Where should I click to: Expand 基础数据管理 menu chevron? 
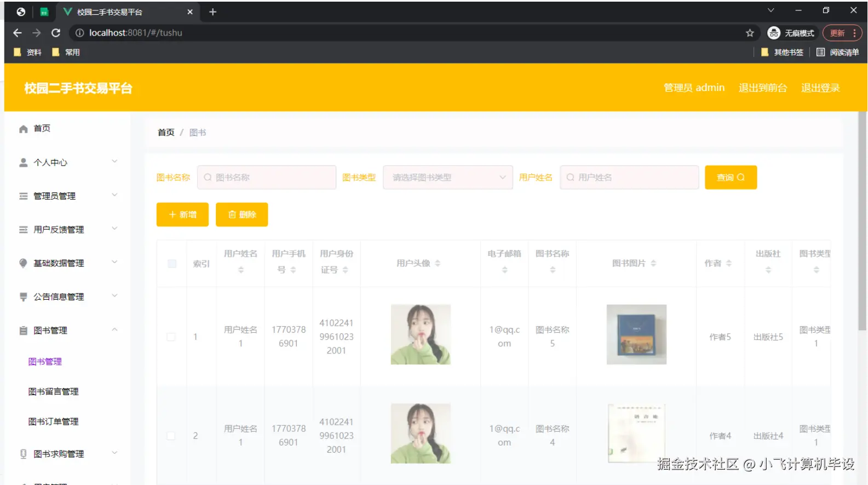tap(114, 262)
